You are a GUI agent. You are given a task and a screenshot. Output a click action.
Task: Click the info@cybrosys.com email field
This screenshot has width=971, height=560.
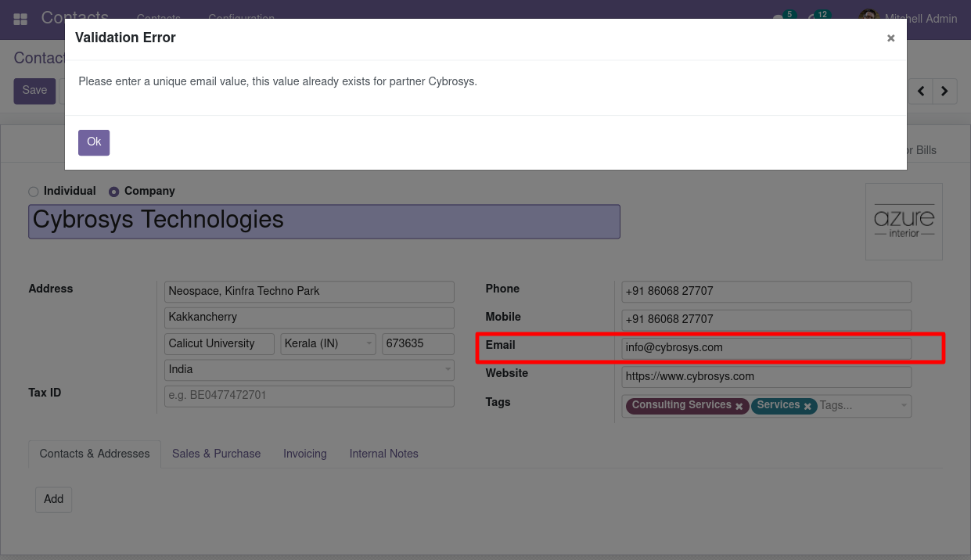pyautogui.click(x=766, y=348)
